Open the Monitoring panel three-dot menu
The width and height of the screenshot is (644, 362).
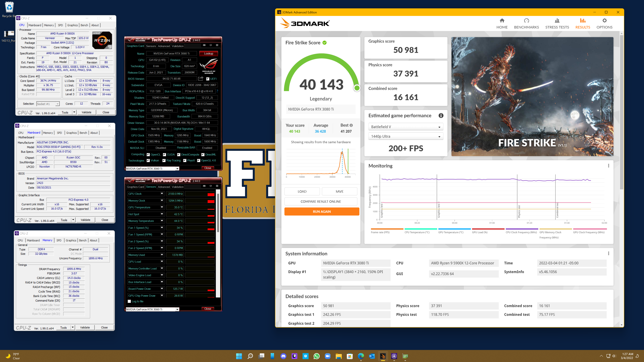(x=608, y=166)
